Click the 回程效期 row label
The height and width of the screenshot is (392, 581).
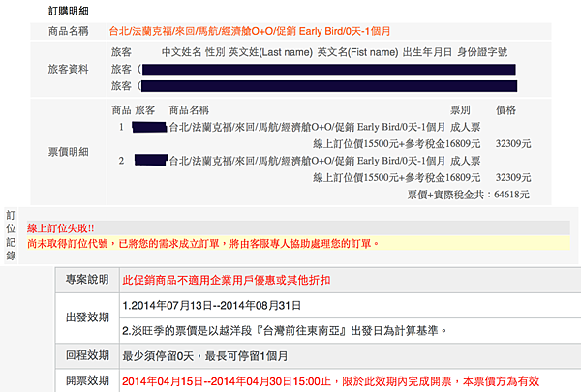[x=87, y=355]
